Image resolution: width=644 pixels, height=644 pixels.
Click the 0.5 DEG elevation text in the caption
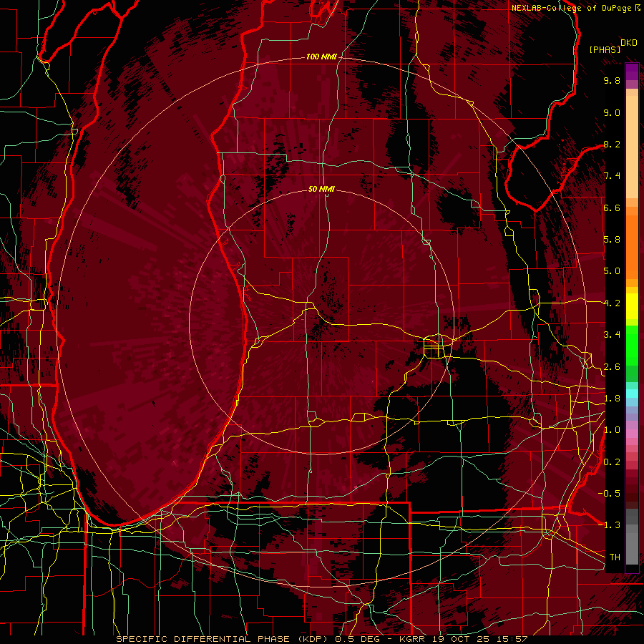tap(357, 639)
